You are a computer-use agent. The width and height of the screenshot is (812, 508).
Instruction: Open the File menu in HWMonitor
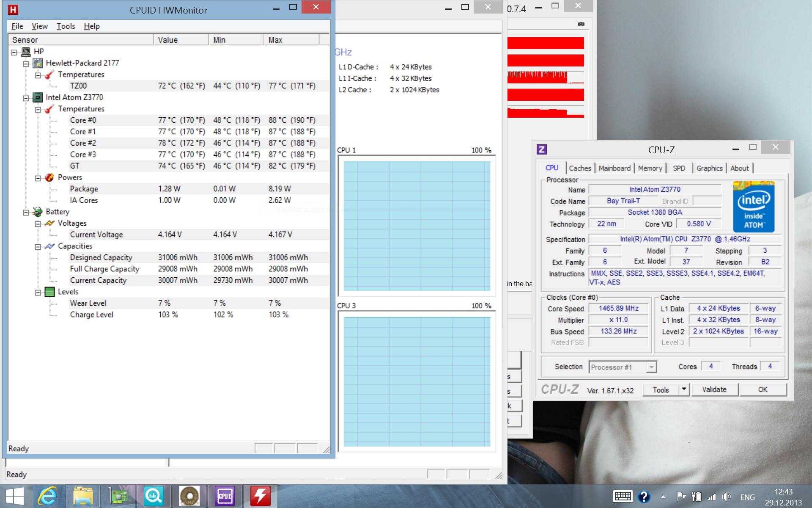pos(17,26)
